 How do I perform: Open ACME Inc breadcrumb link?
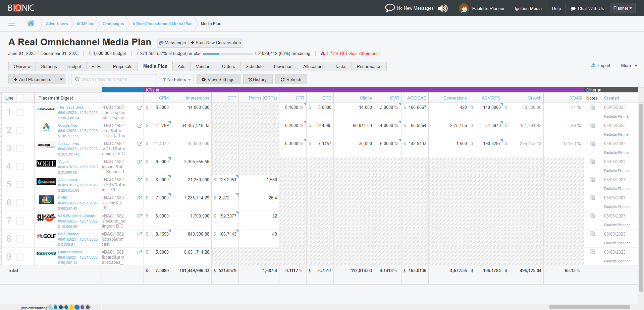pos(85,24)
